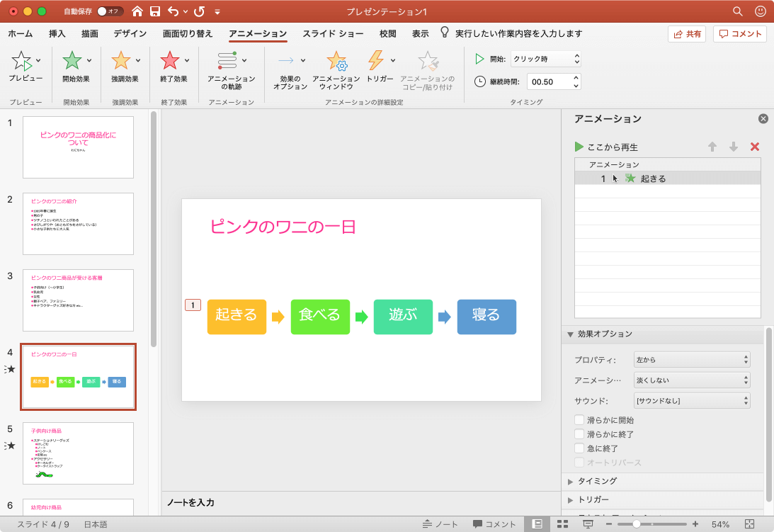774x532 pixels.
Task: Click the ノート button in status bar
Action: (x=440, y=524)
